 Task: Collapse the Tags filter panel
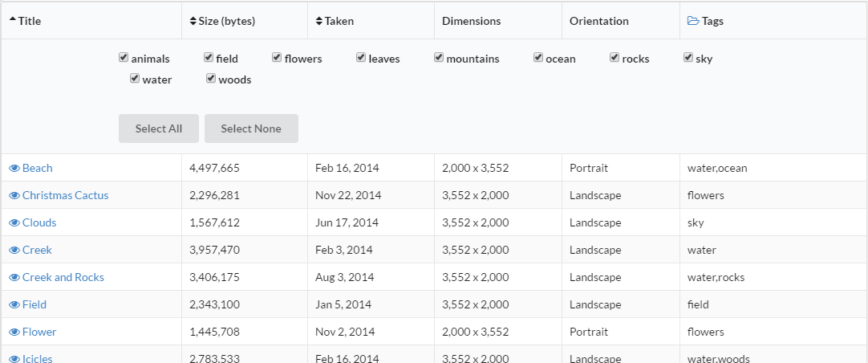[x=712, y=21]
